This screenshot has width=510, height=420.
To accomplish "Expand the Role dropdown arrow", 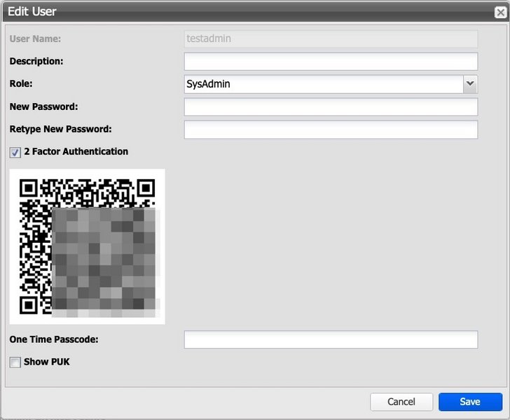I will tap(470, 84).
